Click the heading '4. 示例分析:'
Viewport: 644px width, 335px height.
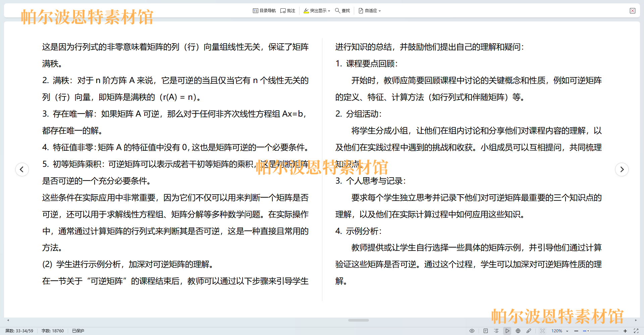click(359, 231)
